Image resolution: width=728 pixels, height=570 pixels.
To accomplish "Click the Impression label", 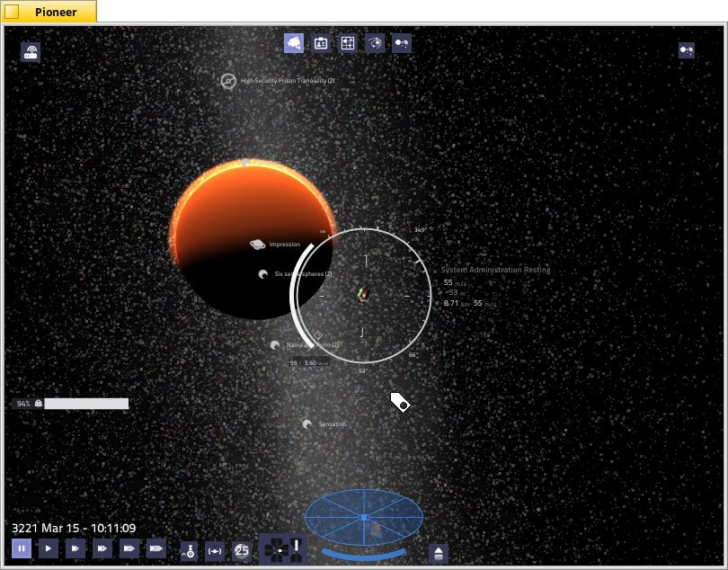I will pyautogui.click(x=285, y=245).
